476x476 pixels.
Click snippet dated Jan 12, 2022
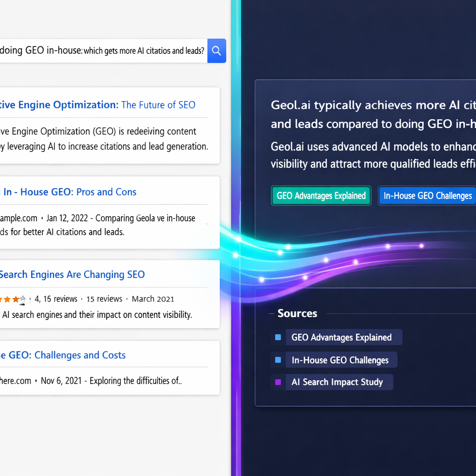point(98,225)
